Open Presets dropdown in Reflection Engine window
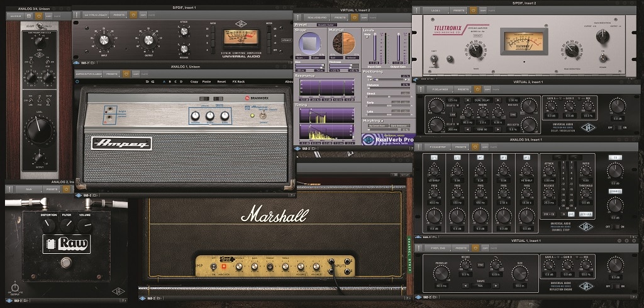 click(461, 248)
